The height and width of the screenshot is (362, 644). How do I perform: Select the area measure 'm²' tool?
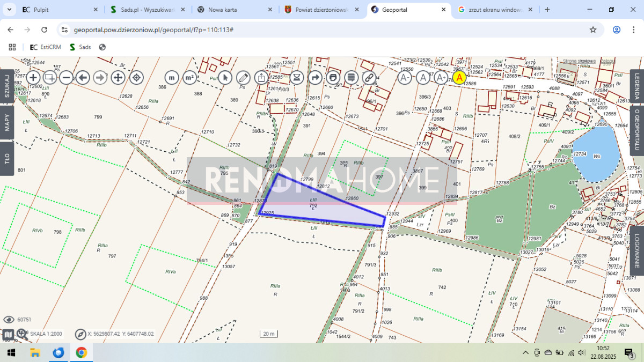189,78
